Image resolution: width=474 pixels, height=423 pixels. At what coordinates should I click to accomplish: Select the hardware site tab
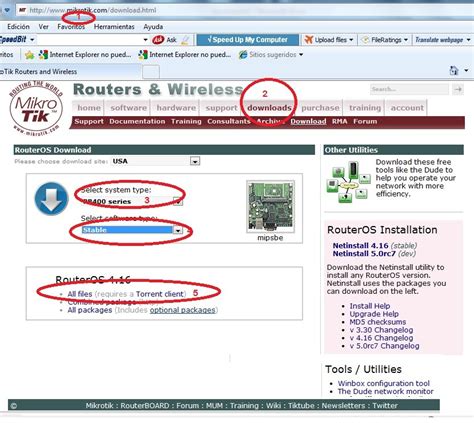pos(176,108)
